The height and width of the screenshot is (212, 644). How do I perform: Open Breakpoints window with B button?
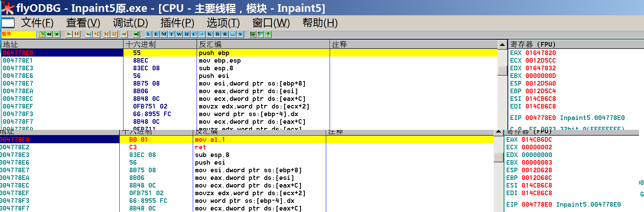(x=217, y=34)
